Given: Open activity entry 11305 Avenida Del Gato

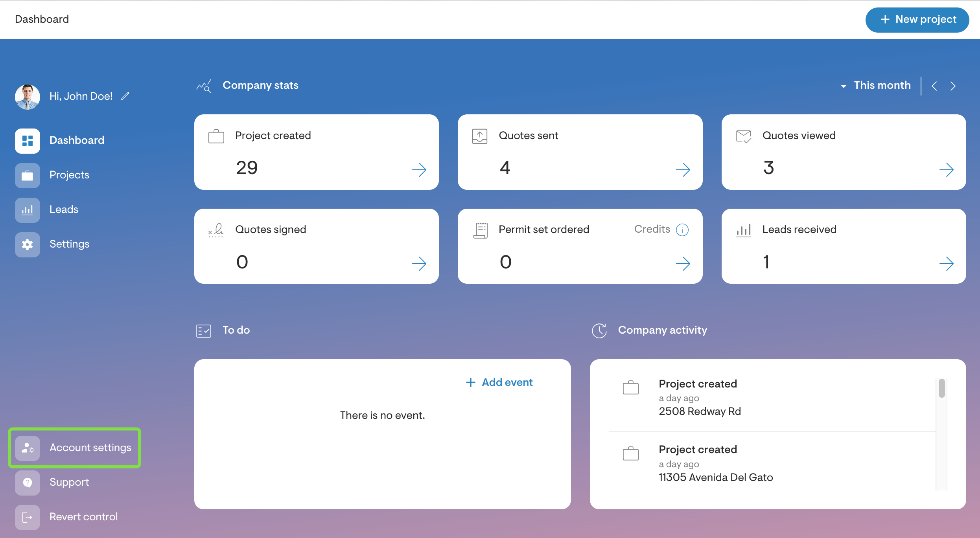Looking at the screenshot, I should click(x=772, y=463).
